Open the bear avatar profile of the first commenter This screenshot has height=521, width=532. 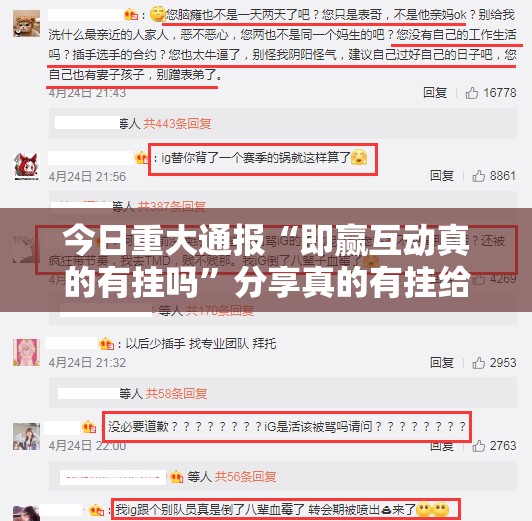(x=26, y=23)
